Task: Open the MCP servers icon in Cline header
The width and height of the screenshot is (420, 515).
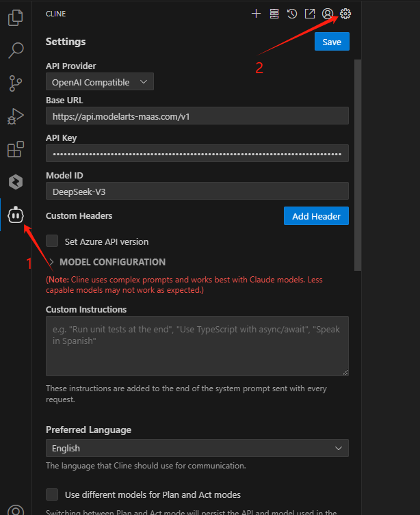Action: click(x=274, y=14)
